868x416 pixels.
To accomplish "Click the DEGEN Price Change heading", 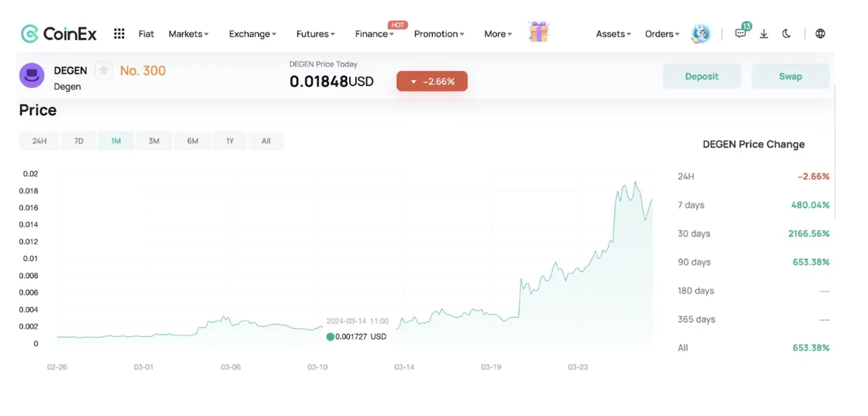I will [754, 144].
